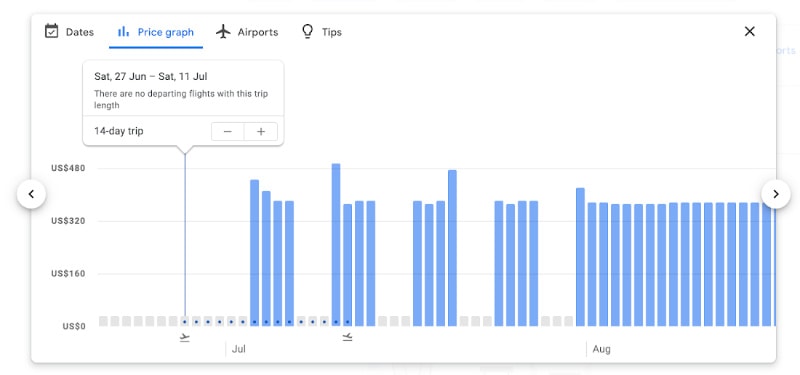Open the Dates tab

pos(69,32)
